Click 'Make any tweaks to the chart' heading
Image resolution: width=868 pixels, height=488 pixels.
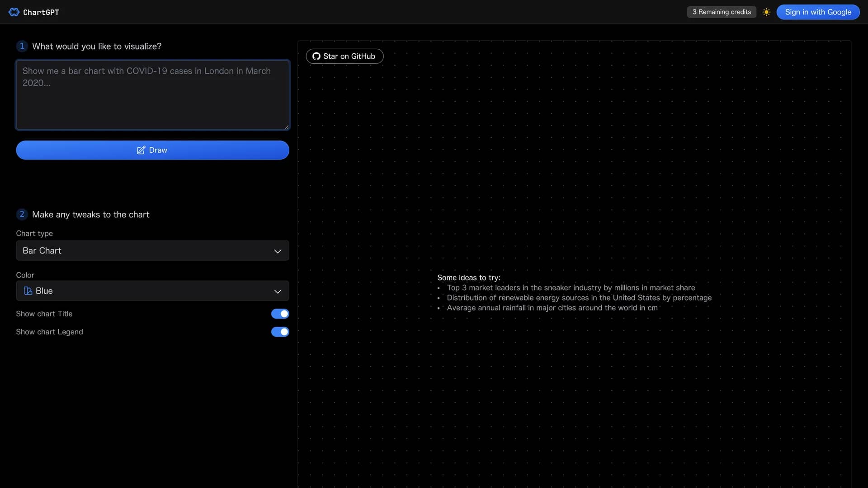pos(90,215)
